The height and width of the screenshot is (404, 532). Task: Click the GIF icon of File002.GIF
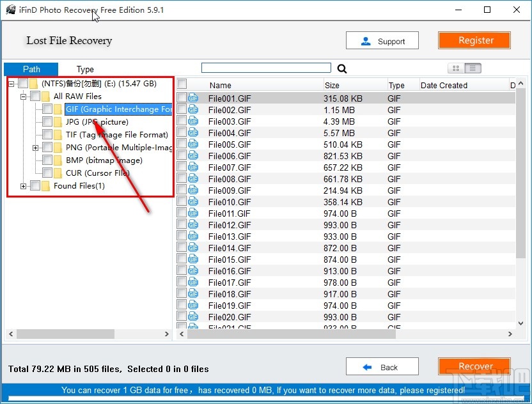point(193,109)
